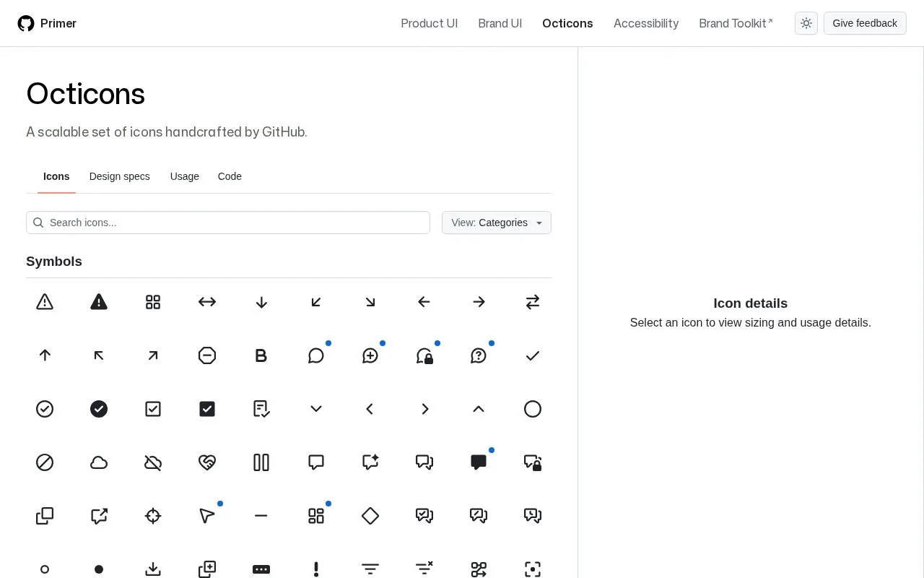
Task: Select the outlined alert triangle icon
Action: [x=45, y=302]
